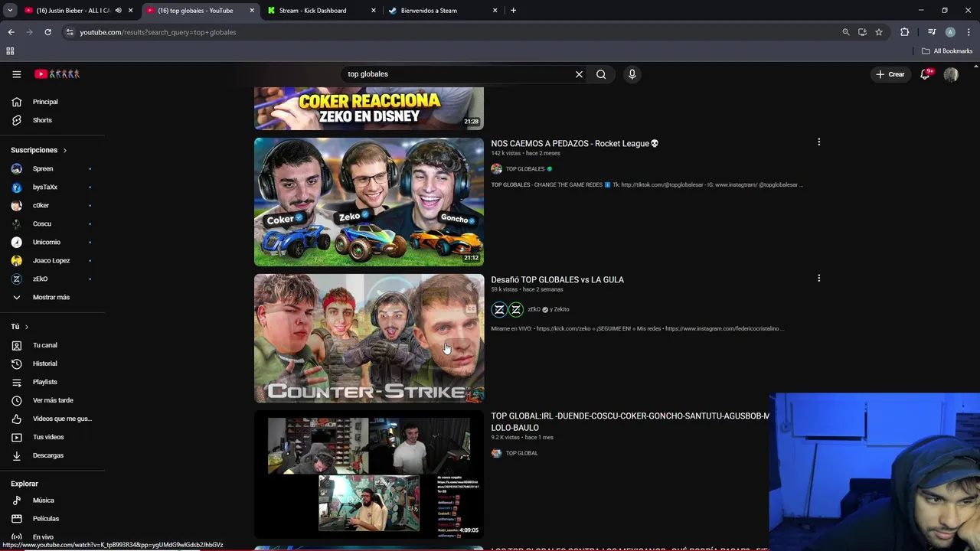
Task: Click the TOP GLOBAL:IRL video title
Action: [x=630, y=422]
